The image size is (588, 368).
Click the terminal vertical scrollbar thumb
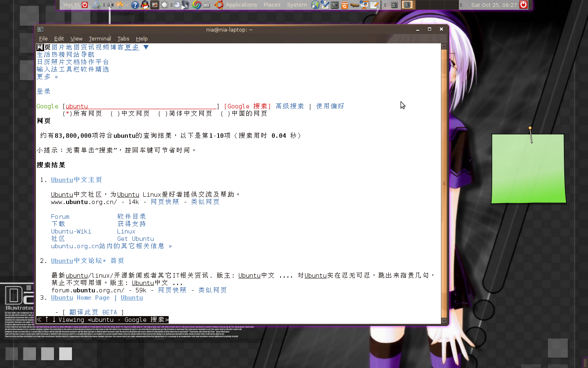click(444, 184)
